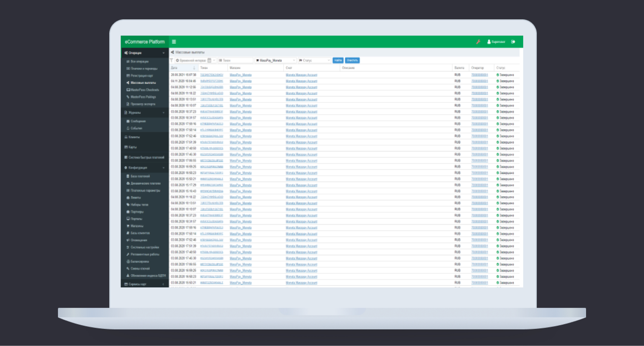Collapse the Конфигурация sidebar section

(x=163, y=168)
